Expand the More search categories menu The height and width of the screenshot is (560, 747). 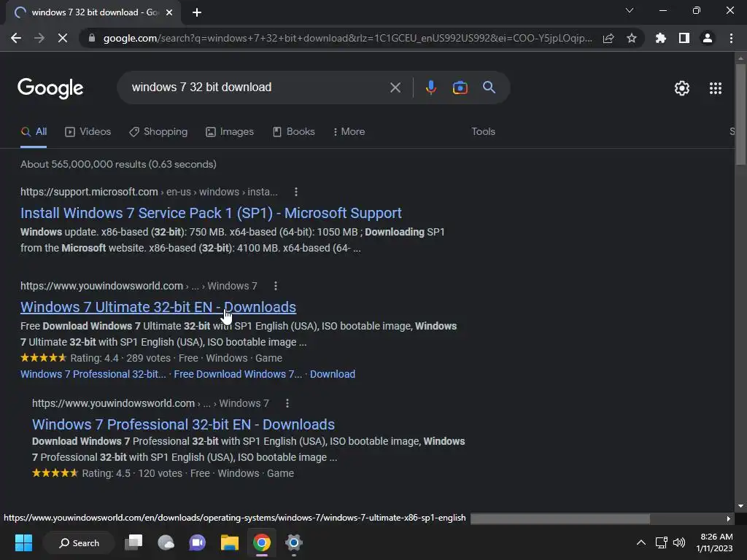(x=349, y=132)
